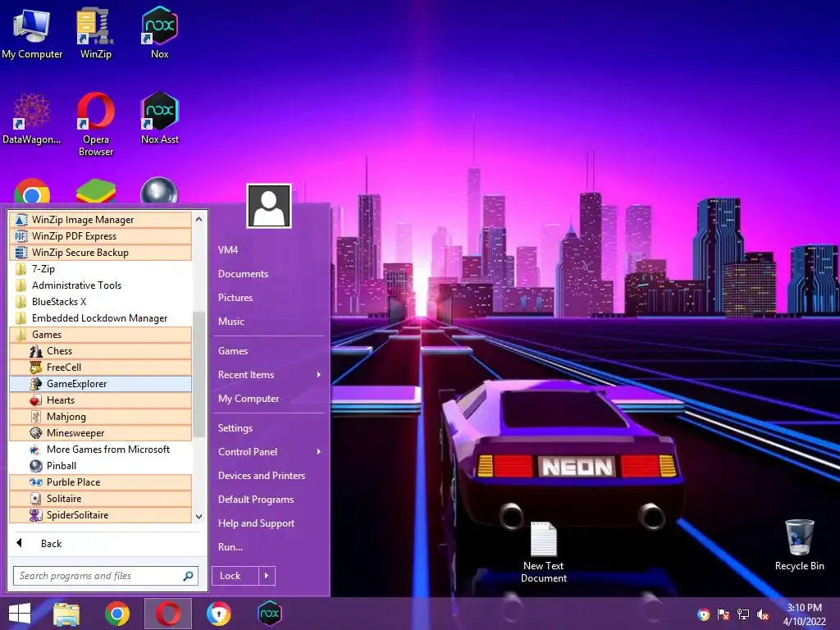Open More Games from Microsoft

click(100, 450)
